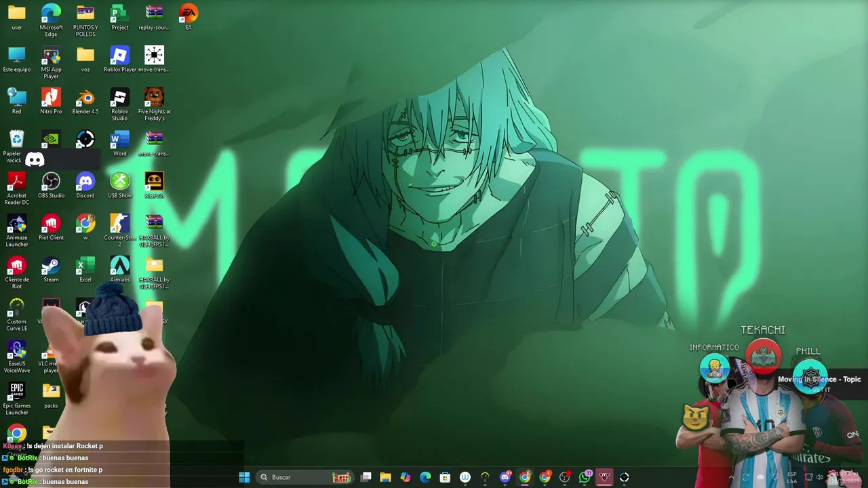Launch Nitro Pro
Screen dimensions: 868x488
point(51,101)
